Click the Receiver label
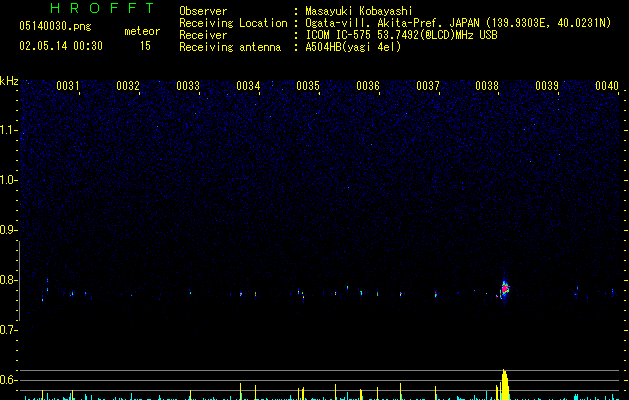 [203, 35]
